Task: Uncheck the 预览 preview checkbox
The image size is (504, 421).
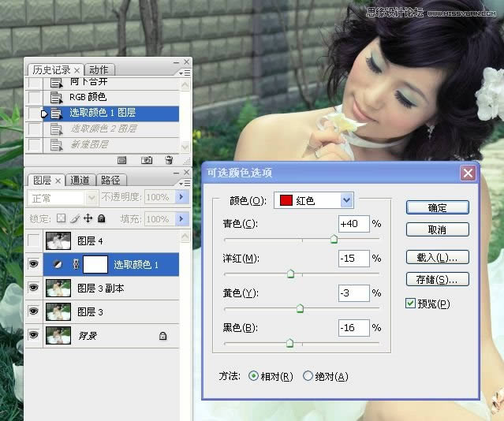Action: click(x=410, y=304)
